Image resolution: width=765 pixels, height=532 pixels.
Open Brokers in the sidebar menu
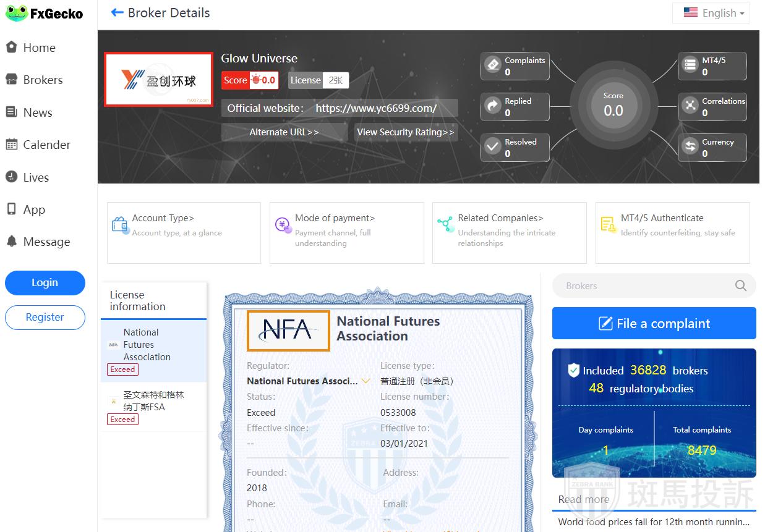pyautogui.click(x=43, y=80)
